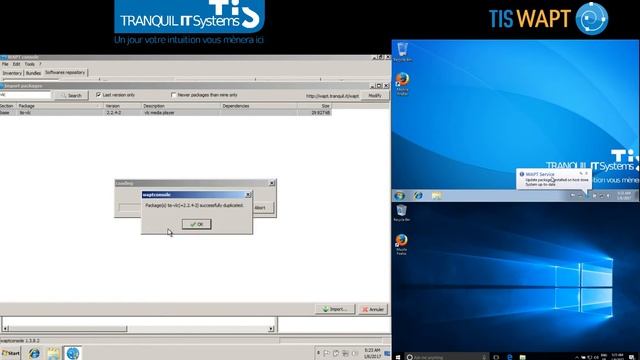This screenshot has height=360, width=640.
Task: Toggle the Last version only checkbox
Action: click(x=98, y=95)
